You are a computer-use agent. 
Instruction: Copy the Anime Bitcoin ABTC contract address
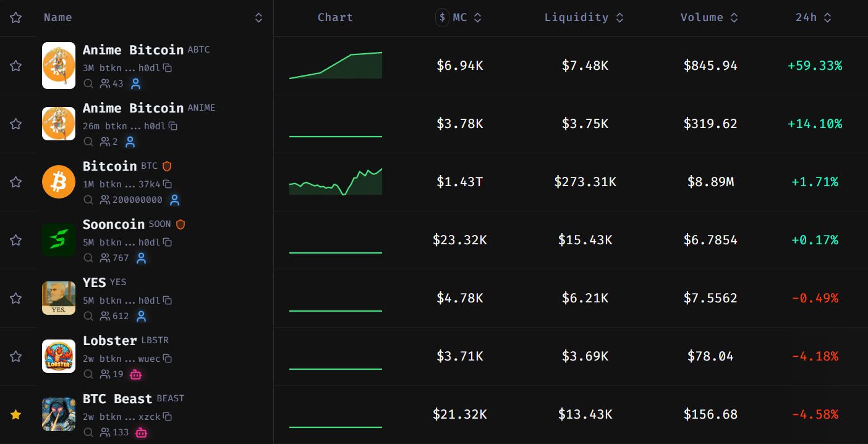click(x=168, y=68)
